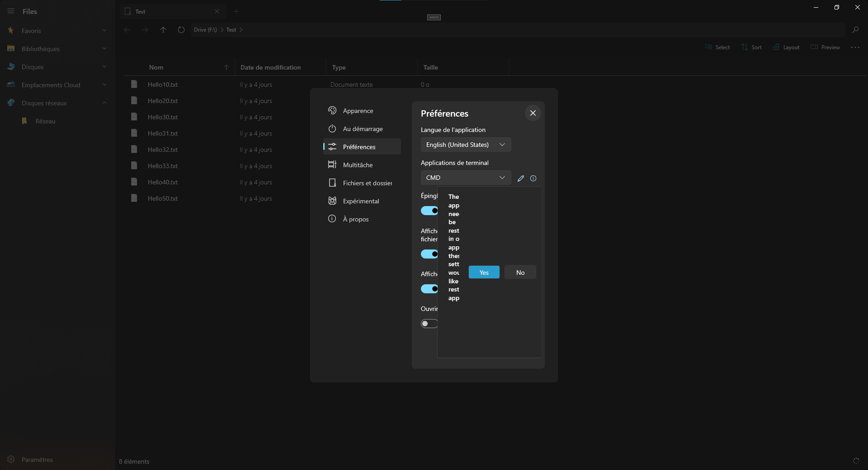Viewport: 868px width, 470px height.
Task: Click the Multitâche icon
Action: [x=332, y=164]
